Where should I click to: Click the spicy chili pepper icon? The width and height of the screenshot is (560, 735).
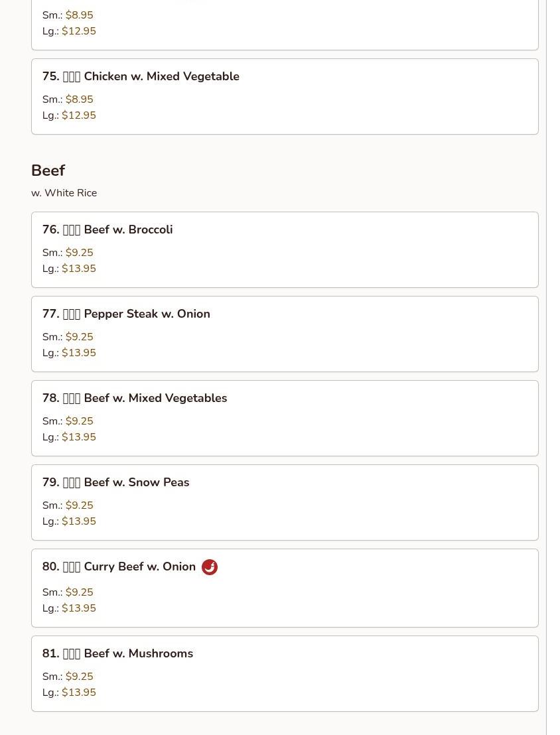pos(209,567)
